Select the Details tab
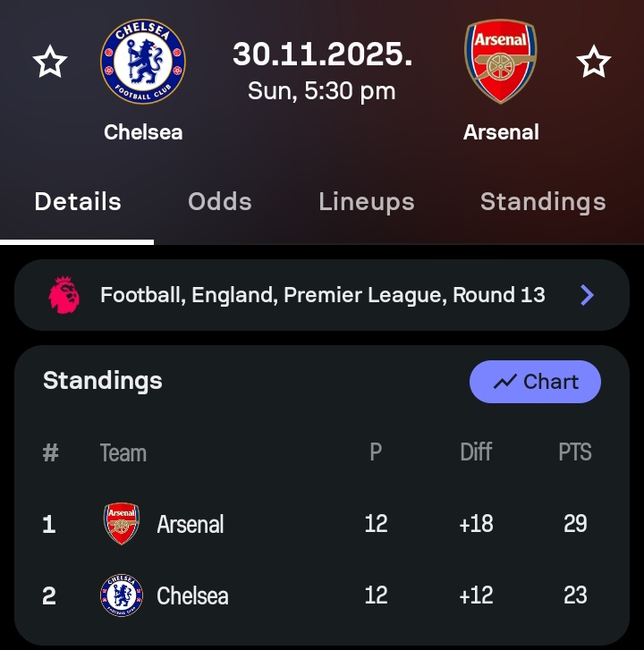Screen dimensions: 644x650 (78, 202)
